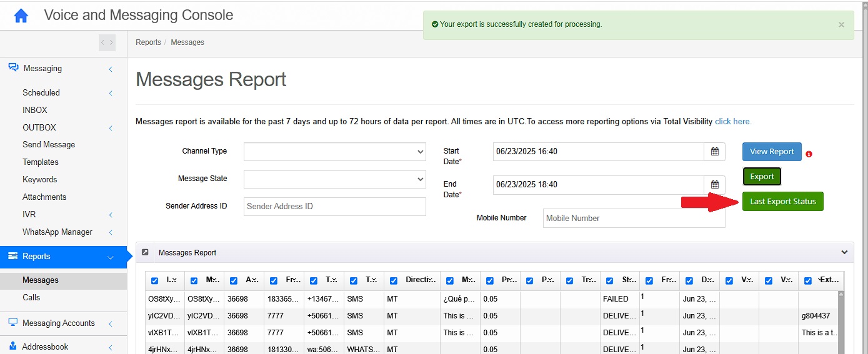868x354 pixels.
Task: Toggle the 'Pr..' column checkbox
Action: pos(489,281)
